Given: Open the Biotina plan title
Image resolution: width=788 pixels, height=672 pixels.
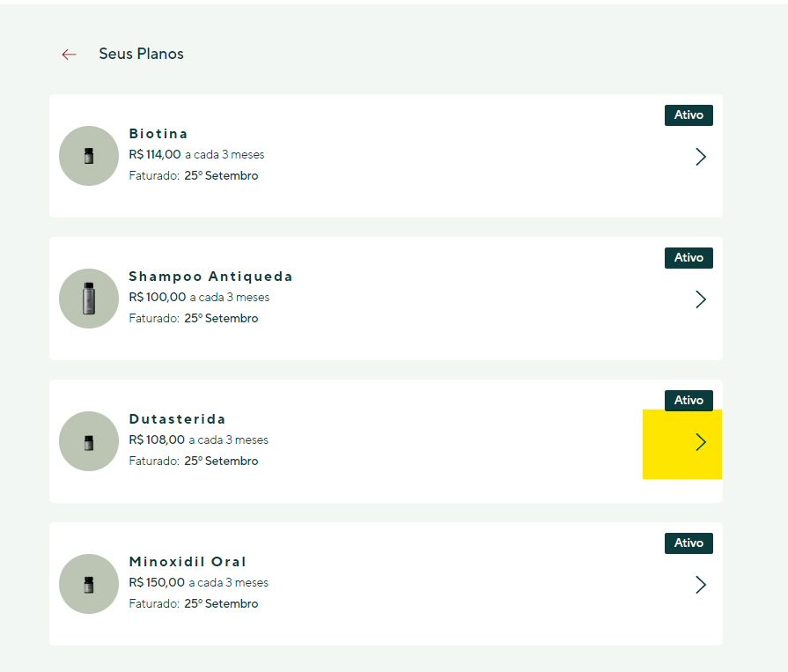Looking at the screenshot, I should tap(158, 134).
